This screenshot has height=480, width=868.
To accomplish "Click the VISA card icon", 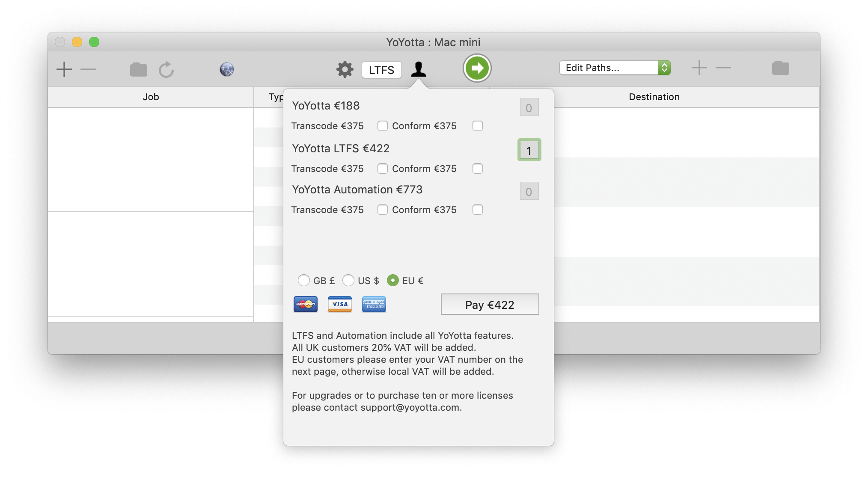I will [x=340, y=304].
